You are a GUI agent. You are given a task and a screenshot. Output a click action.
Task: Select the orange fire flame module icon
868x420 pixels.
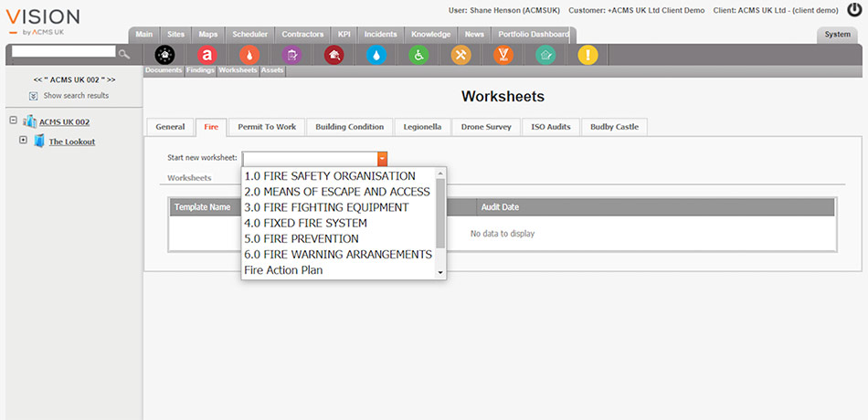click(249, 55)
